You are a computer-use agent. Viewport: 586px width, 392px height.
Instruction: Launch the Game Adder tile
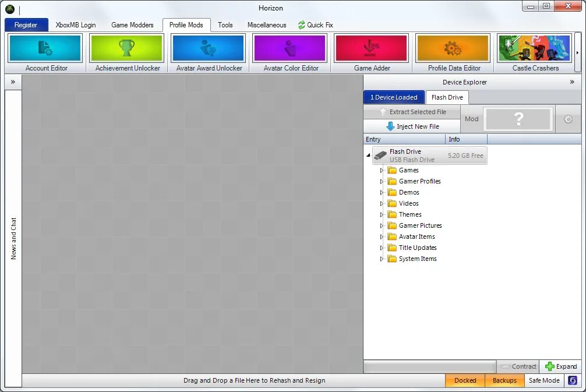point(371,52)
